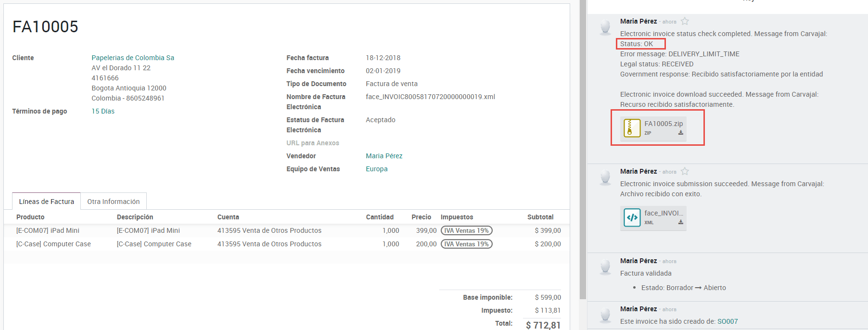Star the invoice submission succeeded message
868x330 pixels.
pos(685,171)
